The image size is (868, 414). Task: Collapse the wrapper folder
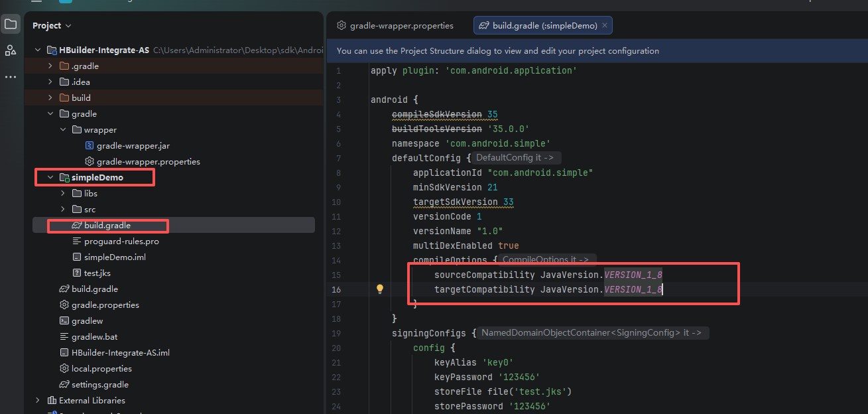coord(63,129)
